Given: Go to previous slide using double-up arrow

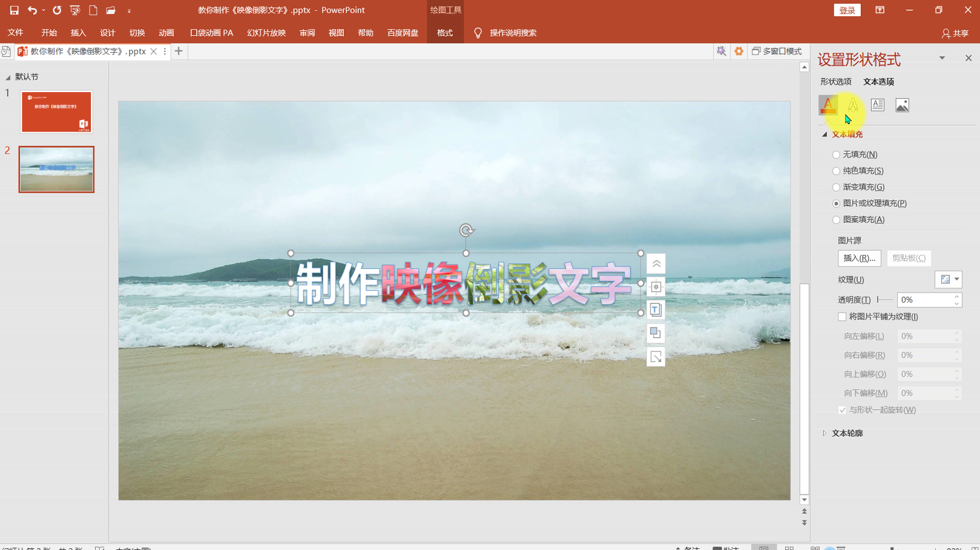Looking at the screenshot, I should click(x=804, y=511).
